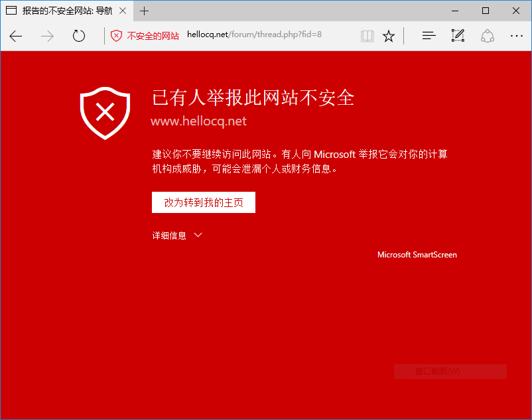Click the forward navigation arrow

point(47,36)
